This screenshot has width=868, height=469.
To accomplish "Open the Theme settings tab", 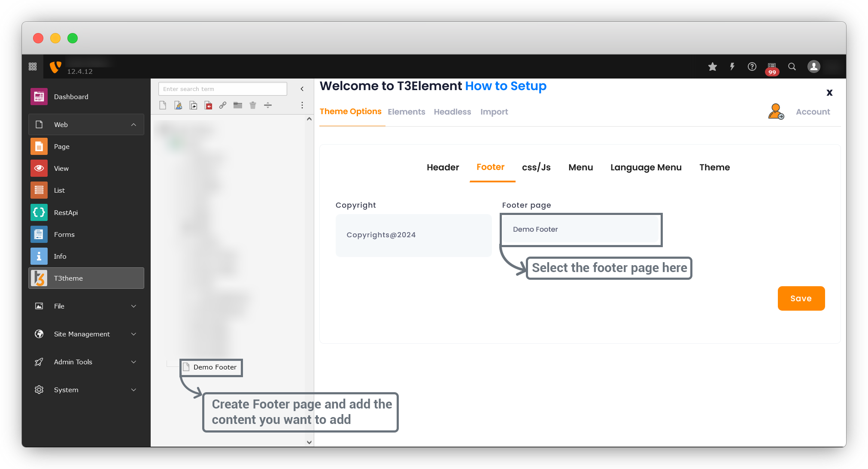I will pos(714,167).
